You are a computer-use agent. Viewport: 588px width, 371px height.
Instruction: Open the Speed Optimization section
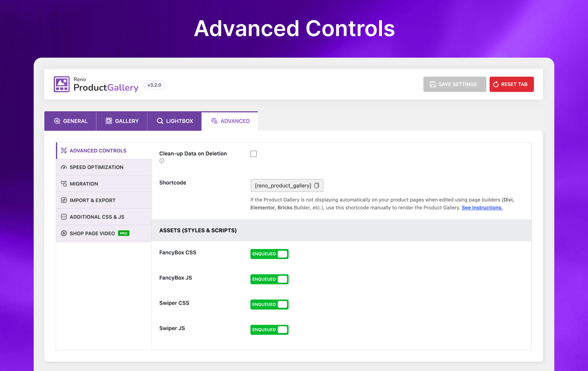tap(104, 167)
